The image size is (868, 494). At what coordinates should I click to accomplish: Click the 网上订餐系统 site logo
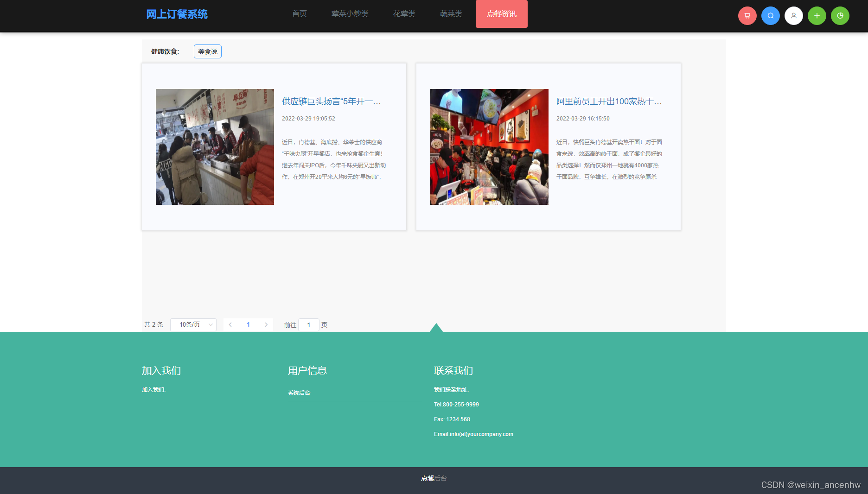(x=177, y=14)
